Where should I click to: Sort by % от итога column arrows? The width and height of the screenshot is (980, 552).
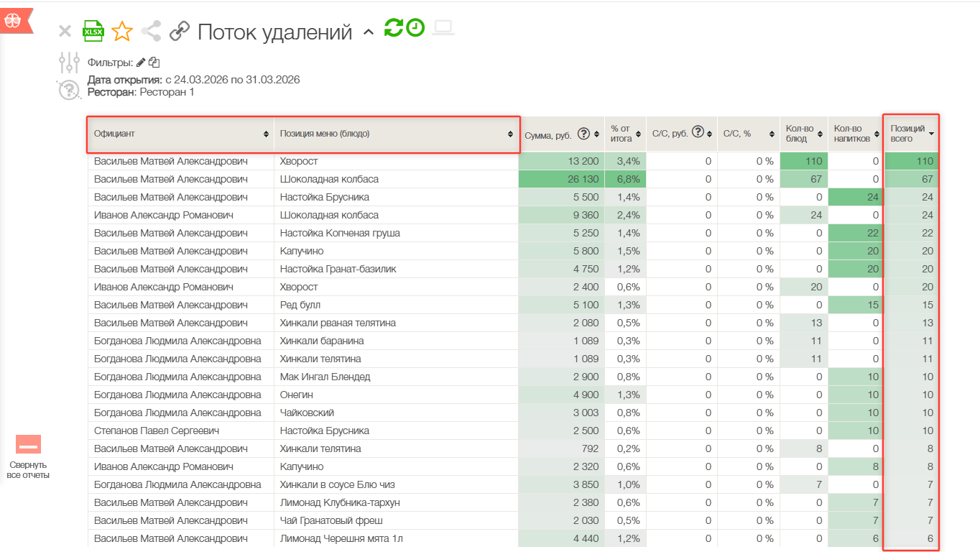click(x=639, y=134)
